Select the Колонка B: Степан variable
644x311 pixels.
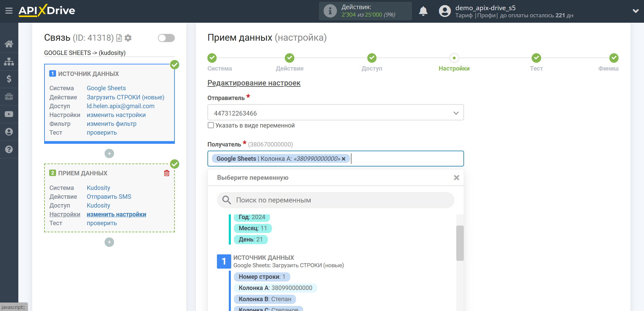[265, 299]
